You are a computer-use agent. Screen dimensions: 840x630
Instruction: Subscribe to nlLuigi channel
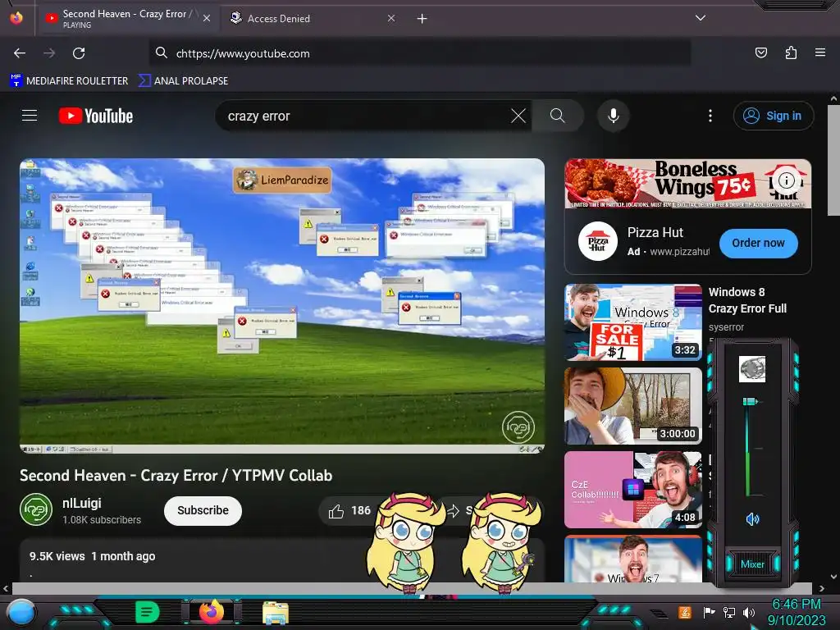click(x=203, y=510)
